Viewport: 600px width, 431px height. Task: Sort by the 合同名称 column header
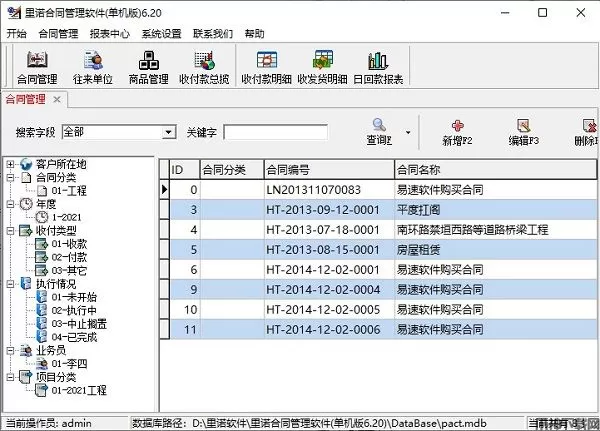496,170
